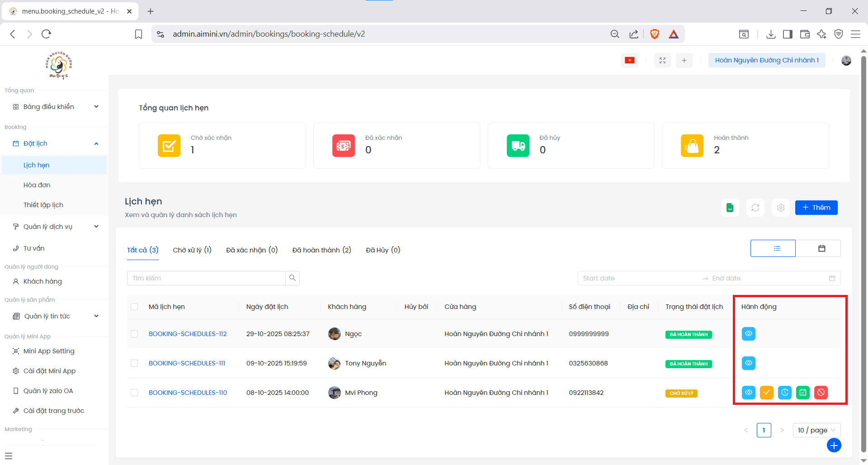Click the green calendar-check icon in last row
Viewport: 868px width, 465px height.
pos(802,393)
